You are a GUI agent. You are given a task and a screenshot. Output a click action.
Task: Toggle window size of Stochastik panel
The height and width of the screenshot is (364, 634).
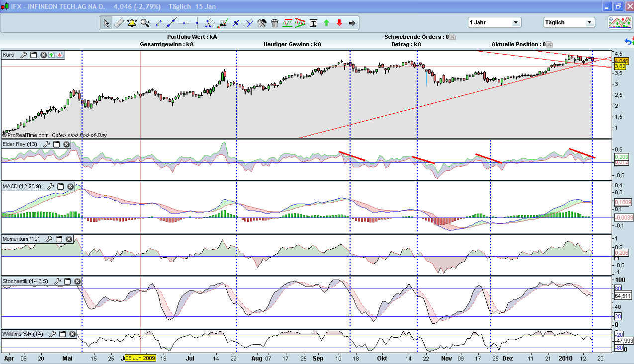point(67,282)
